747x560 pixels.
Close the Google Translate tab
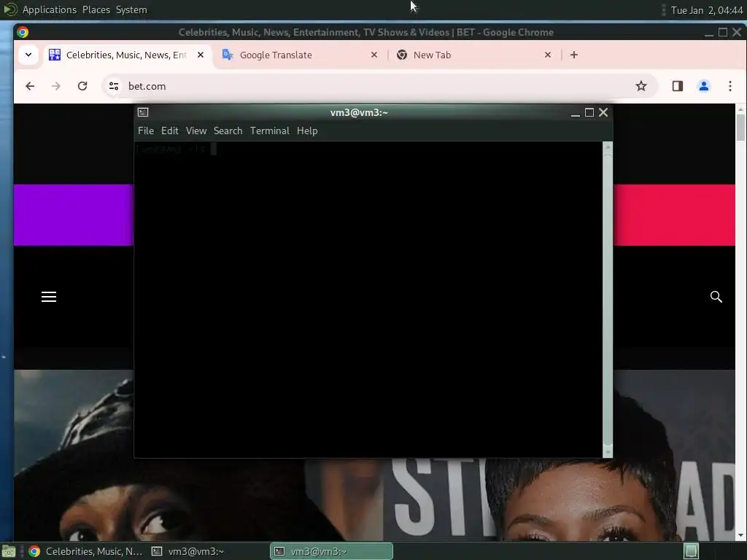tap(374, 55)
